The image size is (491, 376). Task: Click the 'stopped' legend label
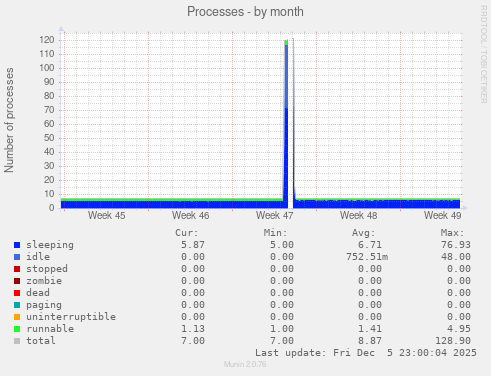coord(47,269)
